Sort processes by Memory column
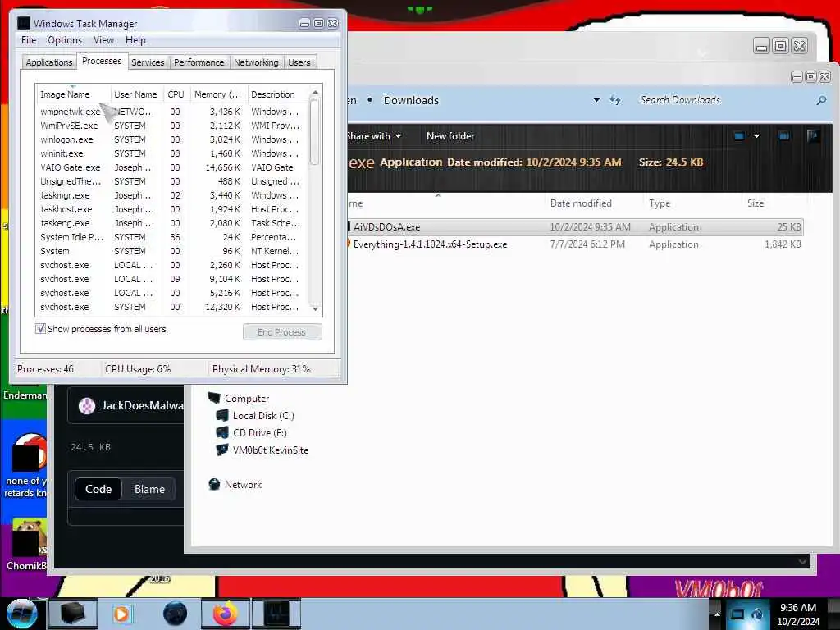840x630 pixels. [x=218, y=94]
